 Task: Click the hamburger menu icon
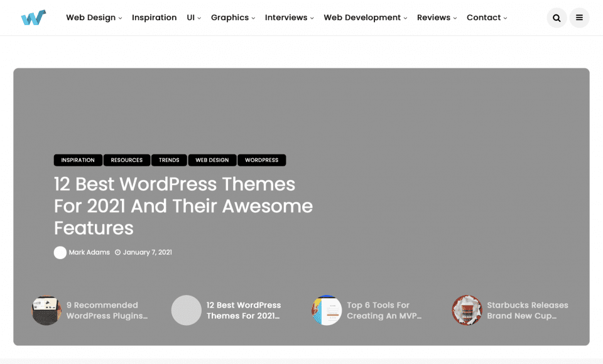[579, 18]
